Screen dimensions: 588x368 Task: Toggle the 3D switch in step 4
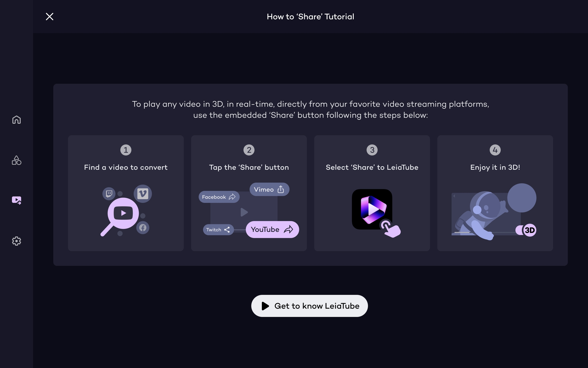526,230
